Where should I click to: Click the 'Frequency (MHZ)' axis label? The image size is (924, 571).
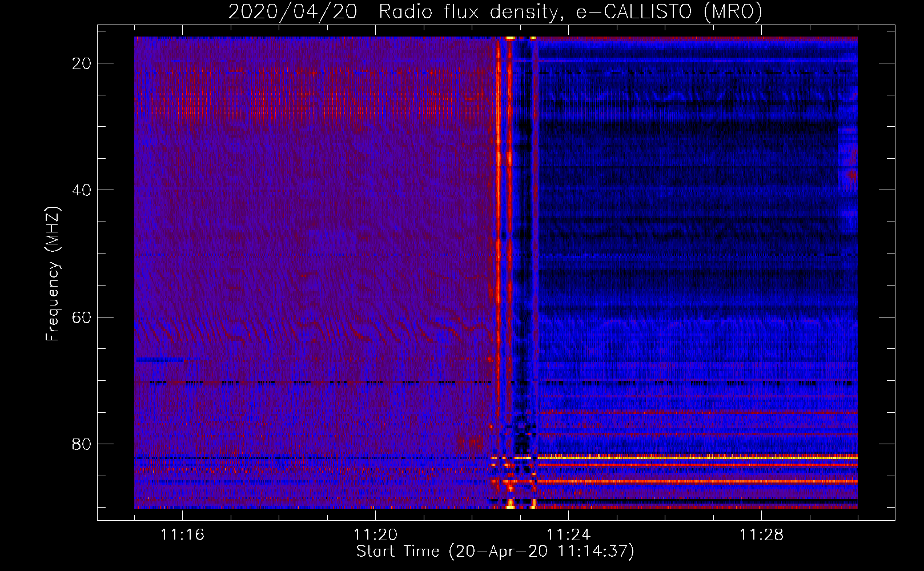tap(53, 274)
